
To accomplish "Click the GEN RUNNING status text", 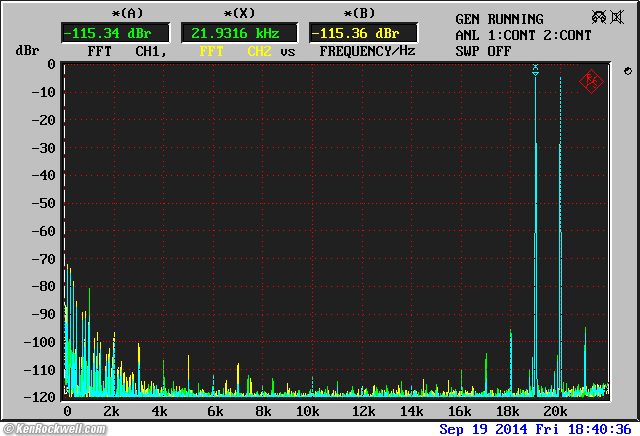I will [x=499, y=19].
